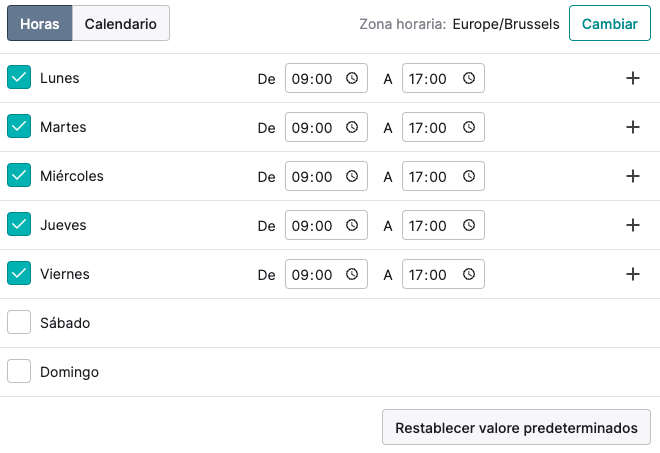Open the Viernes start time picker
Viewport: 660px width, 453px height.
[x=326, y=274]
